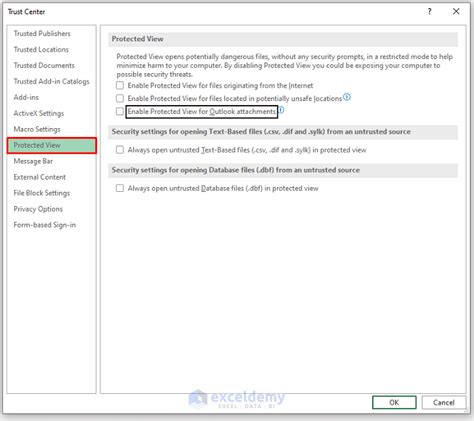Click the info icon next to unsafe locations option
Screen dimensions: 474x421
(347, 97)
